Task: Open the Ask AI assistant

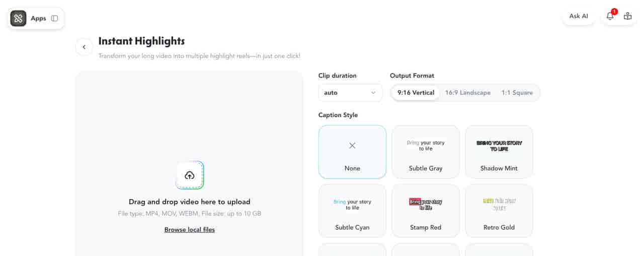Action: (x=579, y=16)
